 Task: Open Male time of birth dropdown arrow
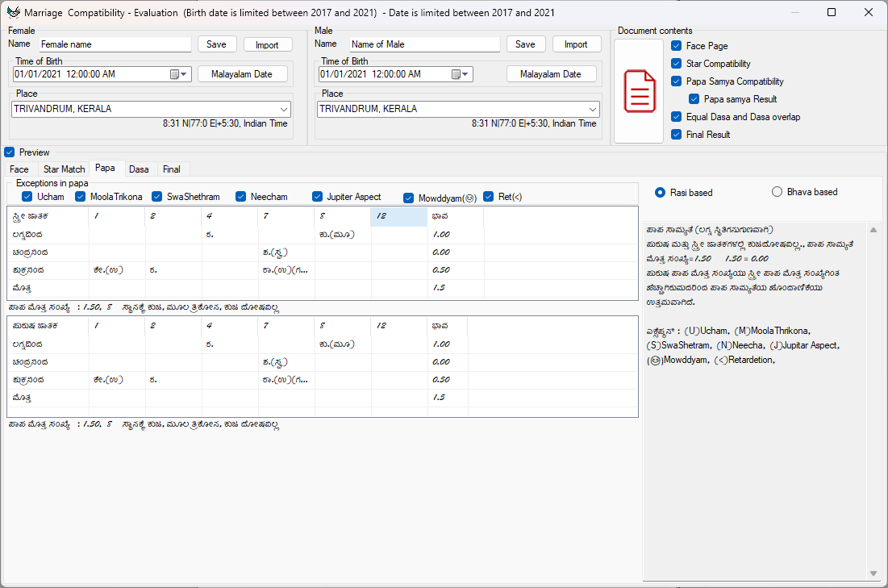point(465,74)
